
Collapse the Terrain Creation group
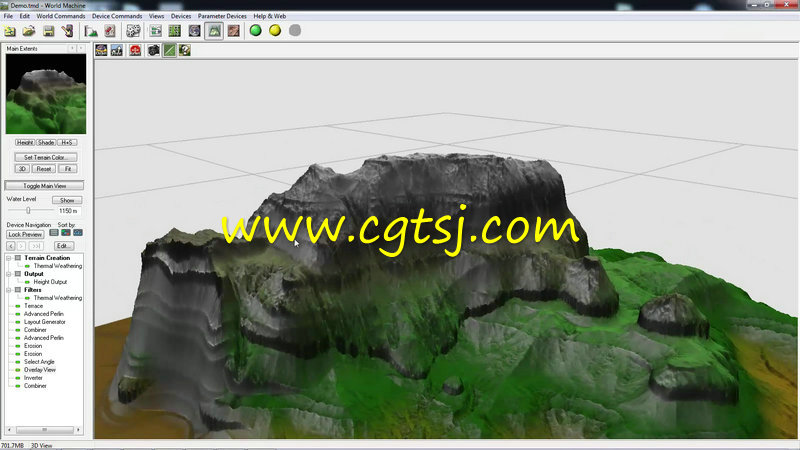coord(9,258)
